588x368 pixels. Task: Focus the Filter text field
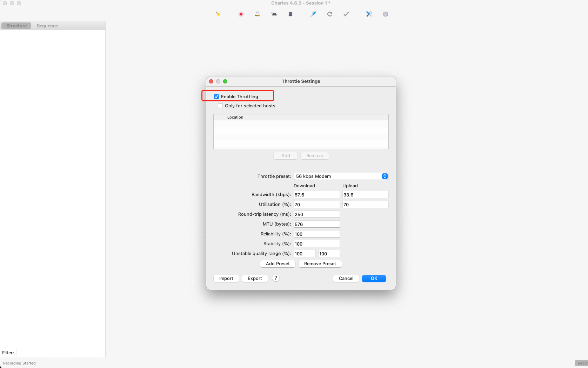[x=60, y=353]
